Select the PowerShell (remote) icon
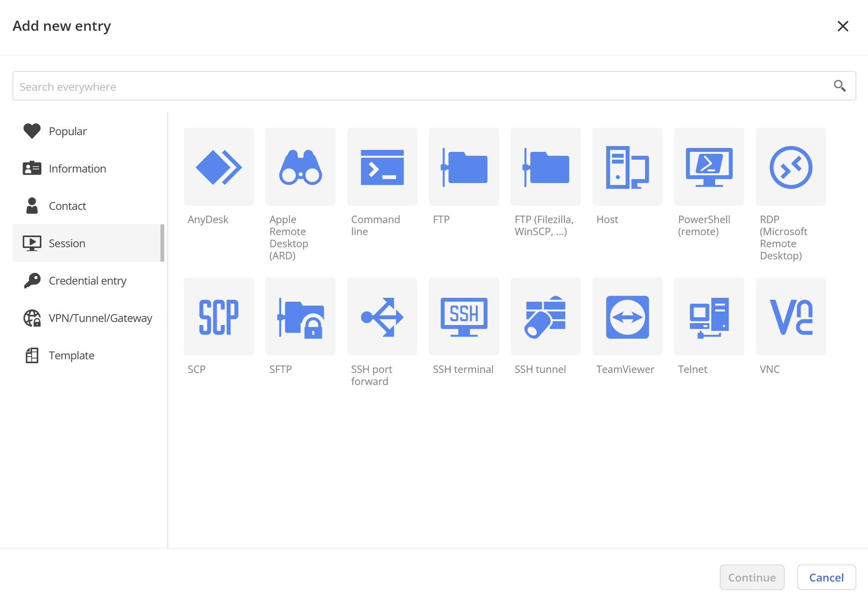 tap(709, 167)
